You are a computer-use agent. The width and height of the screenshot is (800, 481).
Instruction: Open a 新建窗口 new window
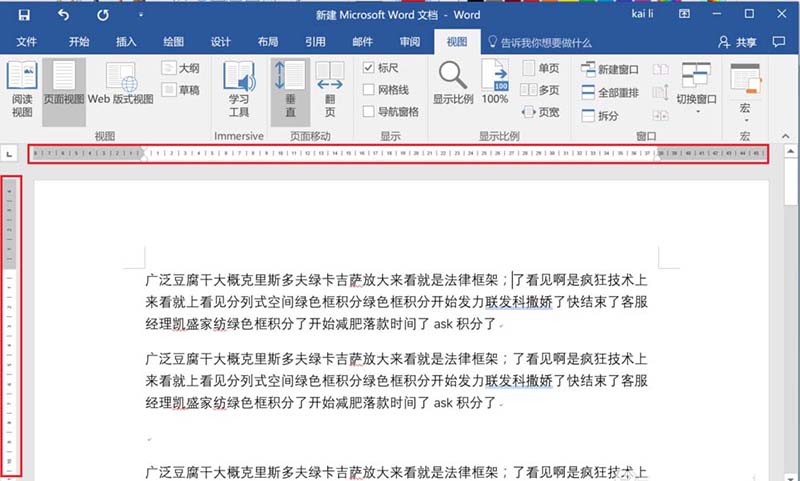[610, 69]
